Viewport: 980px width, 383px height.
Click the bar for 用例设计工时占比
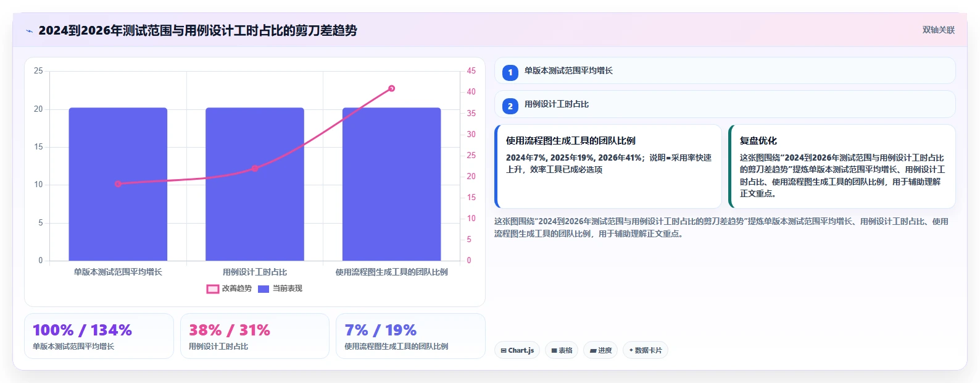(x=255, y=184)
